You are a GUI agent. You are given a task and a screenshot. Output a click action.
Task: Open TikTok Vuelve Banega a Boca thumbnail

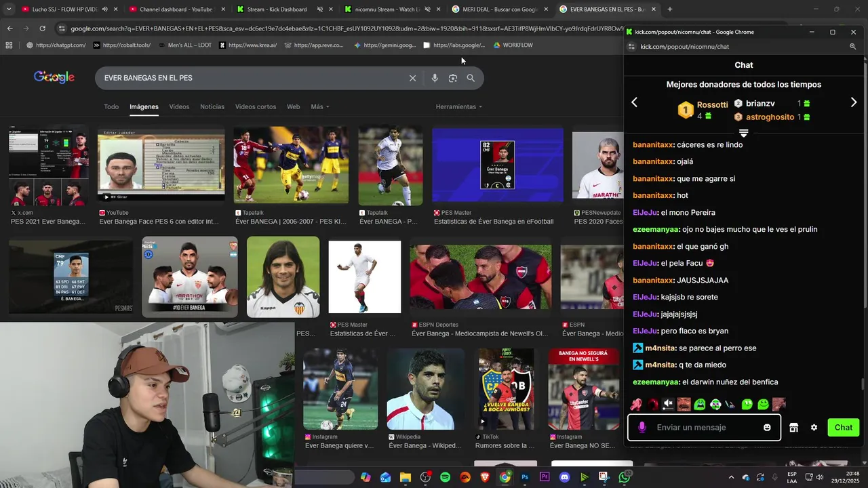[506, 389]
